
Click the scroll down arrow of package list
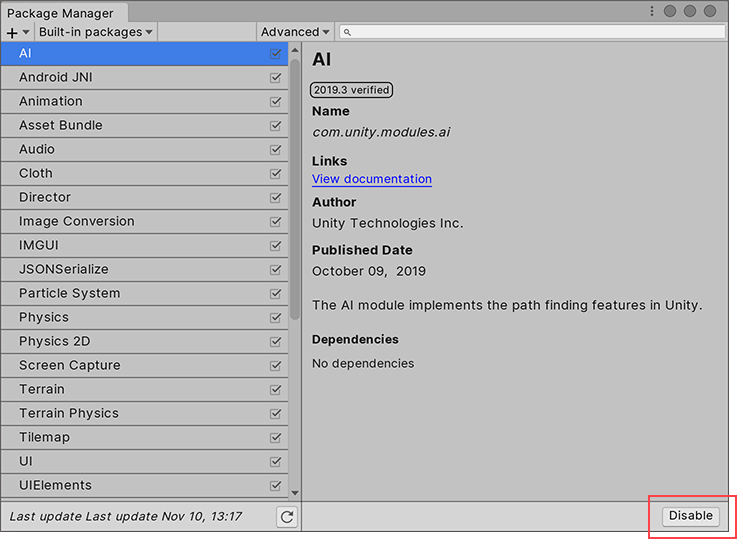pos(295,493)
